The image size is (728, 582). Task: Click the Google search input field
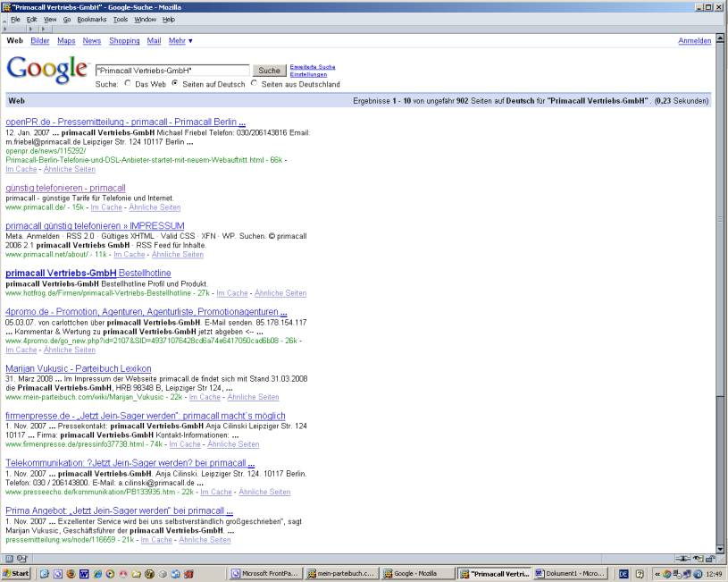point(172,71)
